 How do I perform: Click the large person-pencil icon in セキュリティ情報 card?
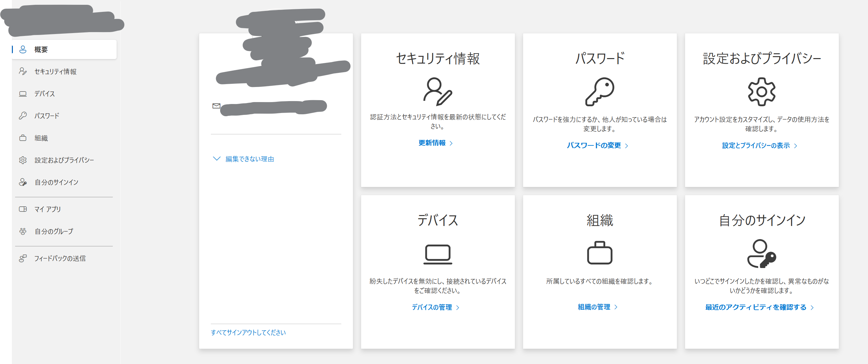(438, 91)
